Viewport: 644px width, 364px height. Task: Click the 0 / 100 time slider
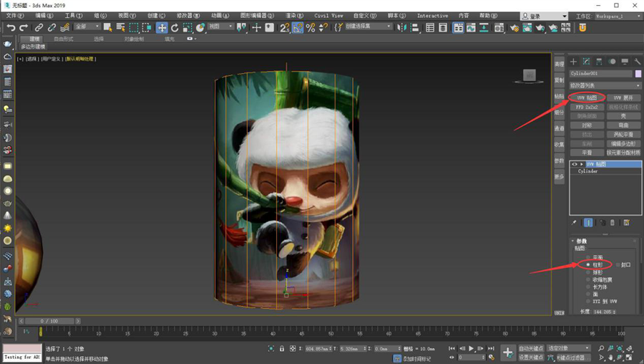point(49,321)
